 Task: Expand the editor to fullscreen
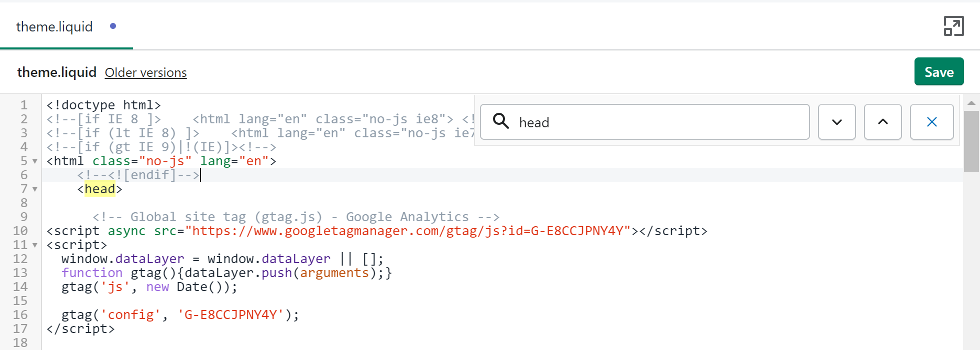click(953, 26)
